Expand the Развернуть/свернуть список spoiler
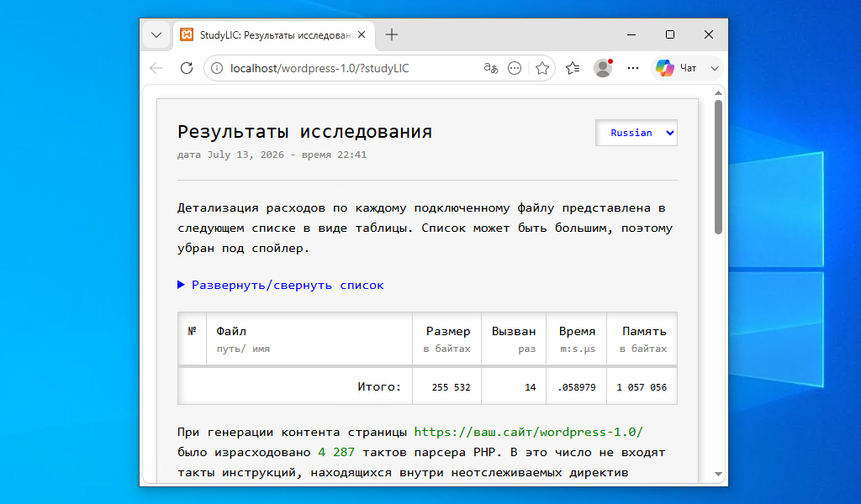Viewport: 861px width, 504px height. (281, 285)
